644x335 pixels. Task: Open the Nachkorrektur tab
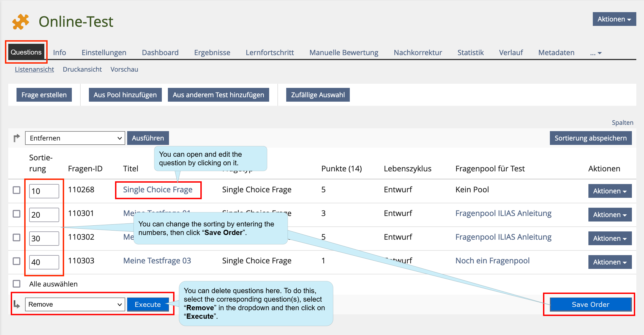coord(418,52)
